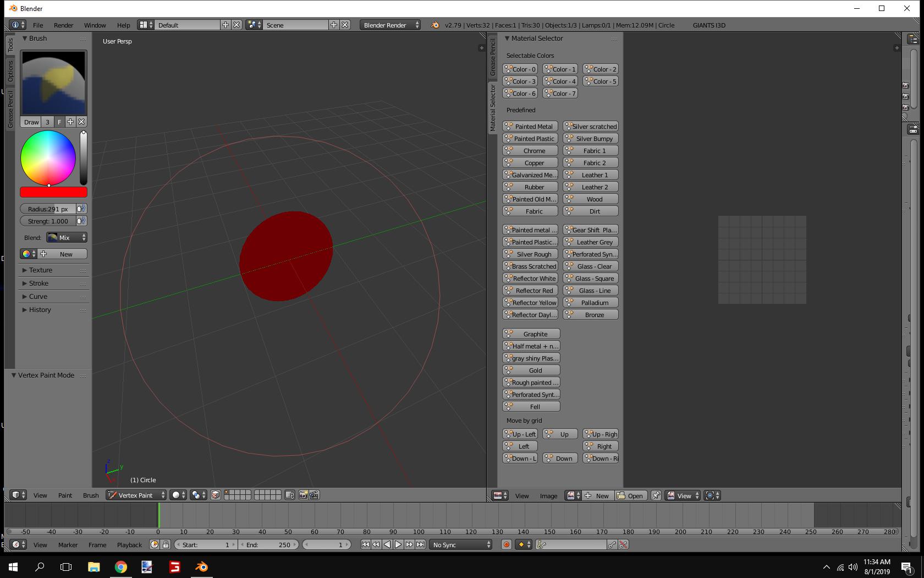Open the Blender Render engine dropdown
This screenshot has height=578, width=924.
pos(390,25)
